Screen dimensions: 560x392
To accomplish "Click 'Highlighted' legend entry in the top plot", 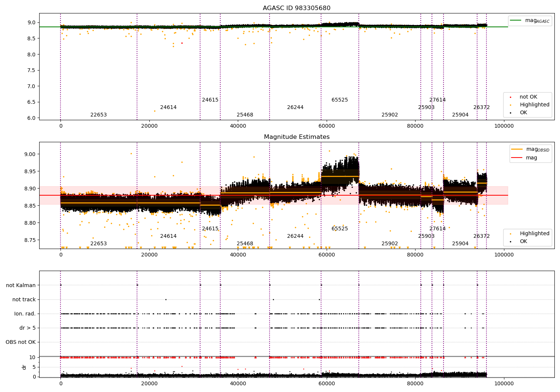I will pyautogui.click(x=535, y=105).
